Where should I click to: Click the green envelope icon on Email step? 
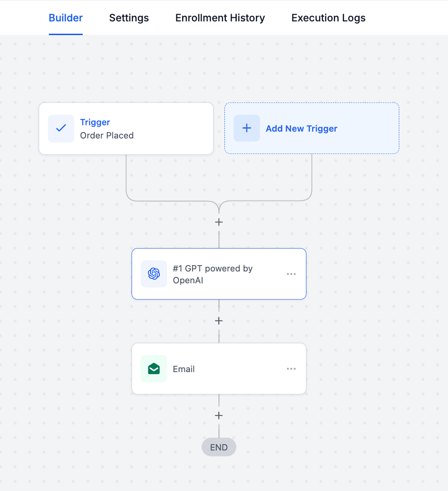tap(154, 369)
